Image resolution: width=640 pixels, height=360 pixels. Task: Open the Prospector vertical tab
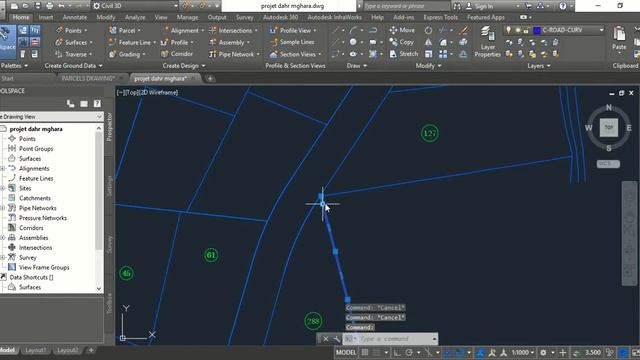(109, 127)
